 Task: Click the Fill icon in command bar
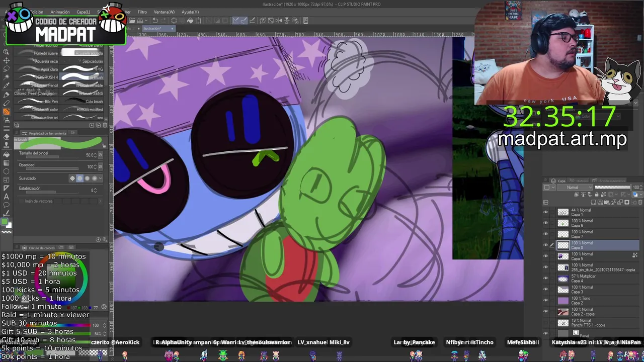click(190, 21)
